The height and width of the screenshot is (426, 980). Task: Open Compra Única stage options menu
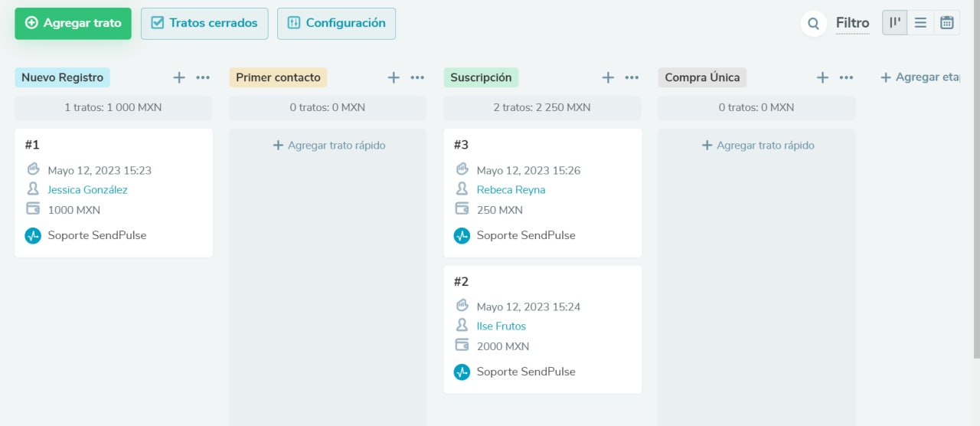point(846,77)
